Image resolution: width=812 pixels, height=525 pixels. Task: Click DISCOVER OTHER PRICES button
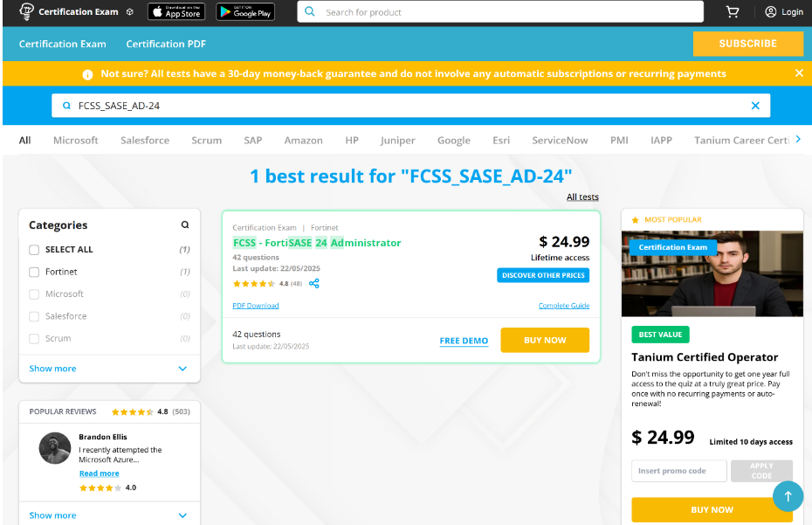tap(543, 275)
